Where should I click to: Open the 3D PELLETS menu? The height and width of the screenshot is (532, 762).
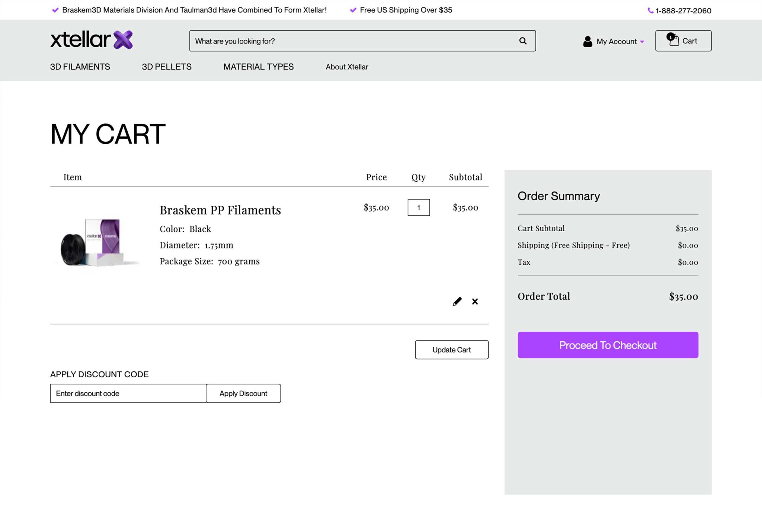pos(167,67)
